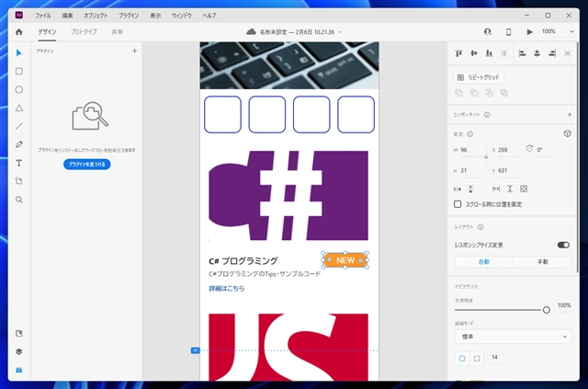588x389 pixels.
Task: Switch to the プロトタイプ tab
Action: tap(84, 32)
